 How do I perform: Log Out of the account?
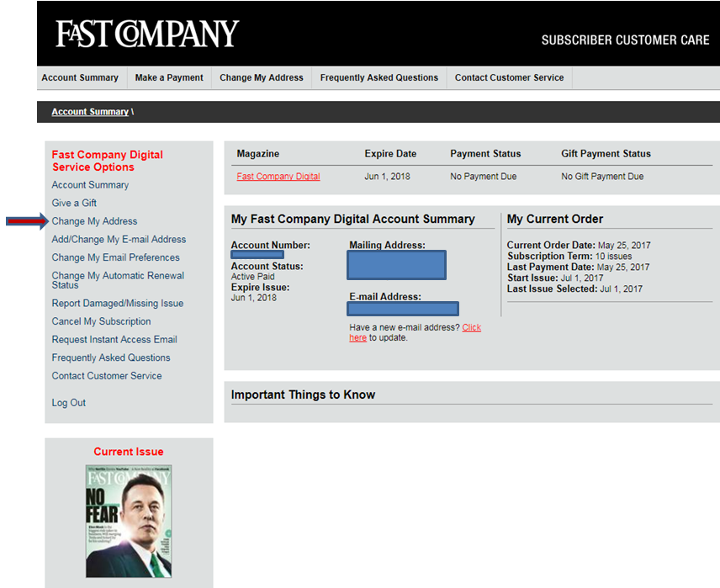point(69,403)
